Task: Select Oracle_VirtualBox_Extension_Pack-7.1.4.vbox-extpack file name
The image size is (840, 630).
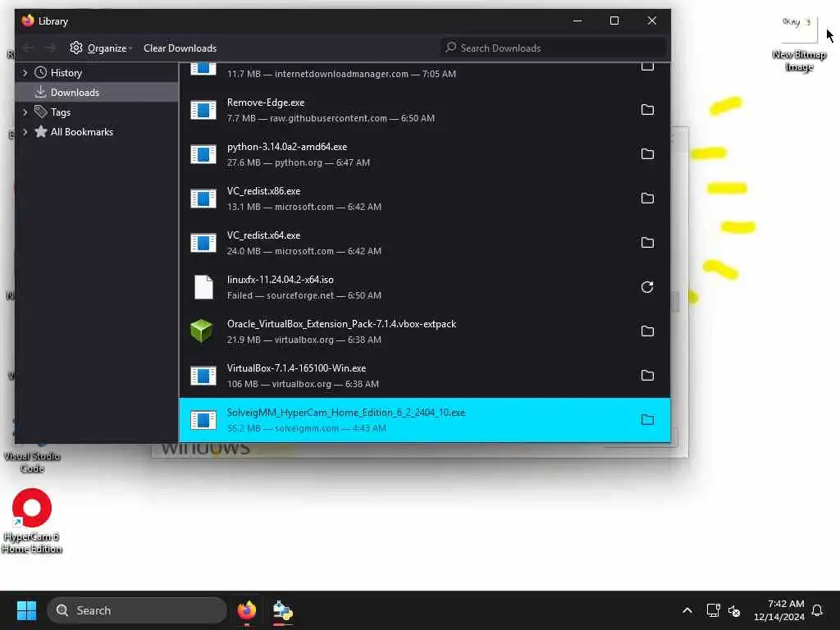Action: pos(342,324)
